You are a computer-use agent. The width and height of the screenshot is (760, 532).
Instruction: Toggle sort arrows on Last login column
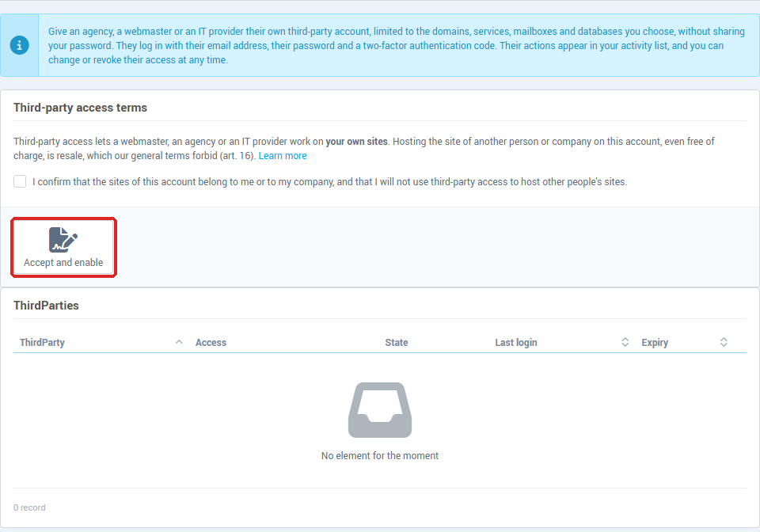pos(625,342)
